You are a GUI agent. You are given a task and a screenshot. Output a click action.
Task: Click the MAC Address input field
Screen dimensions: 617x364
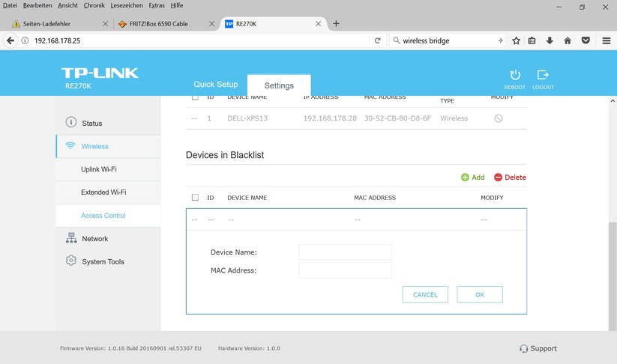tap(345, 270)
